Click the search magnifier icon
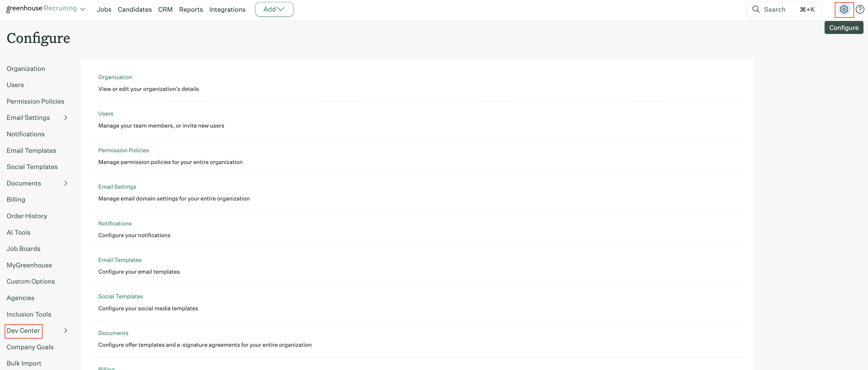 point(756,9)
